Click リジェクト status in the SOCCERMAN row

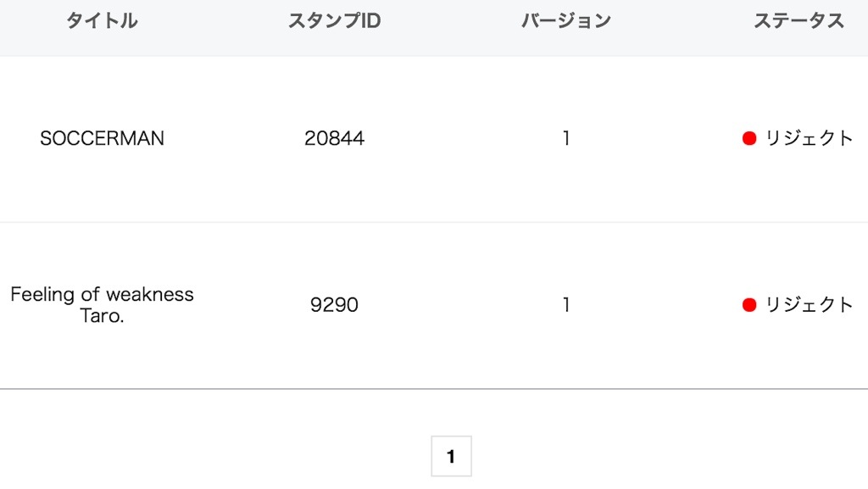tap(808, 138)
